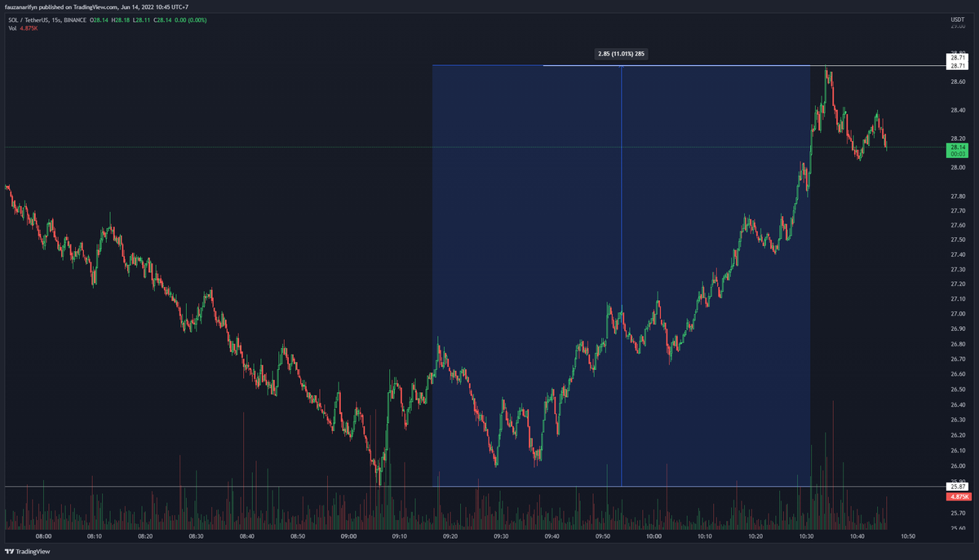Click the 09:20 time axis label

[450, 536]
